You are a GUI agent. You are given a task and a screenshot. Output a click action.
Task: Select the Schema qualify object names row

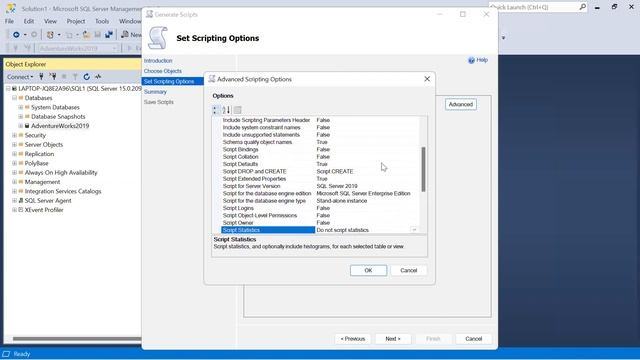coord(320,142)
